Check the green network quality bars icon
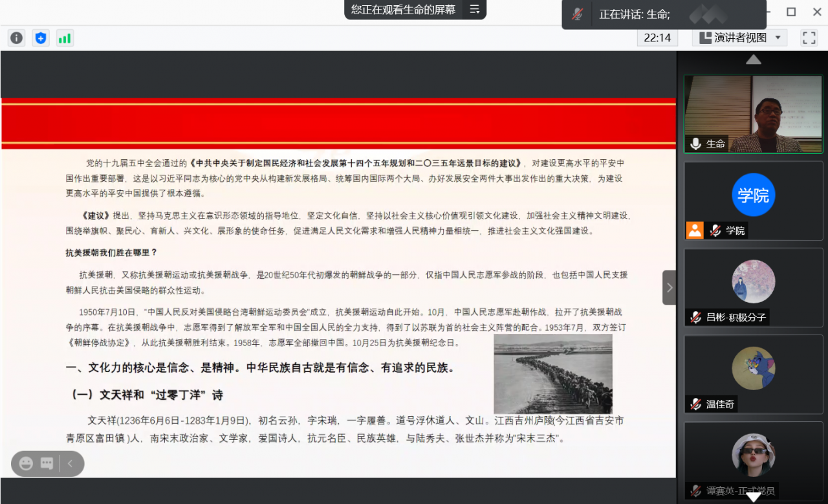The width and height of the screenshot is (828, 504). point(65,38)
